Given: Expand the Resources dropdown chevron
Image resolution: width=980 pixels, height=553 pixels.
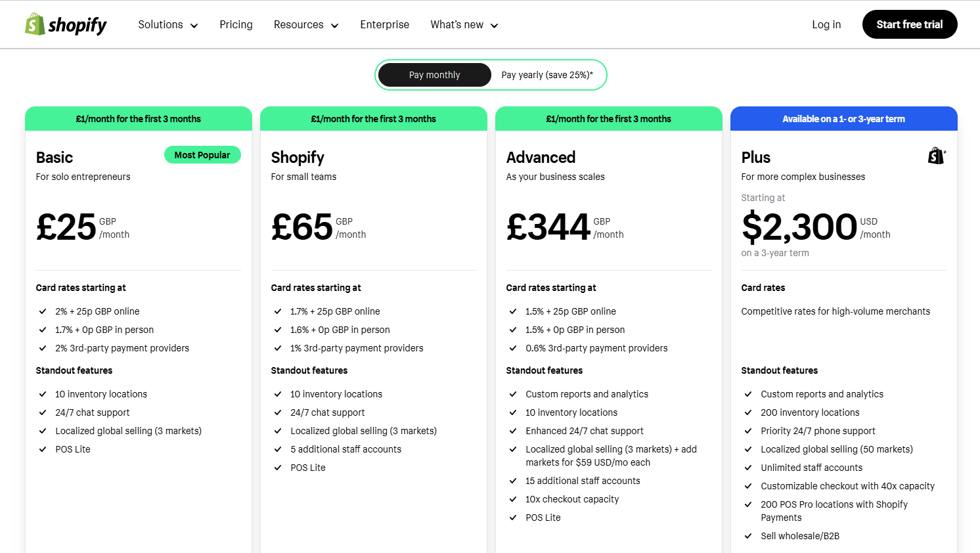Looking at the screenshot, I should [x=334, y=26].
